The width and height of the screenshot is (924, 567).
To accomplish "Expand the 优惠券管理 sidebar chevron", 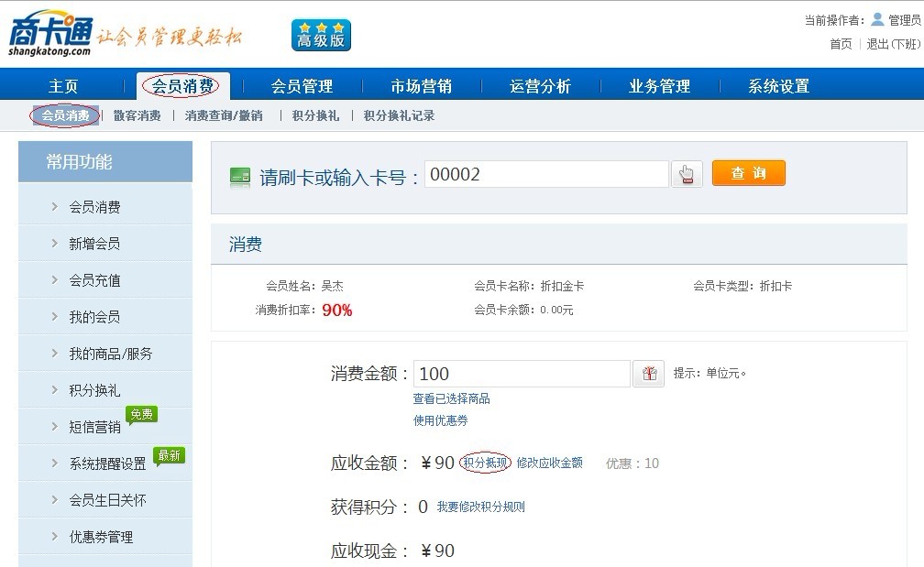I will coord(55,537).
